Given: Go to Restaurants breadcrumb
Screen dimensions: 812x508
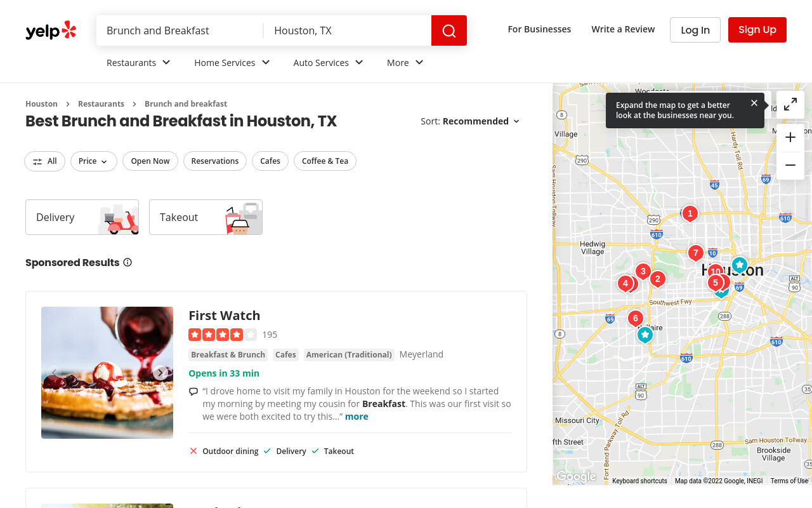Looking at the screenshot, I should tap(101, 104).
